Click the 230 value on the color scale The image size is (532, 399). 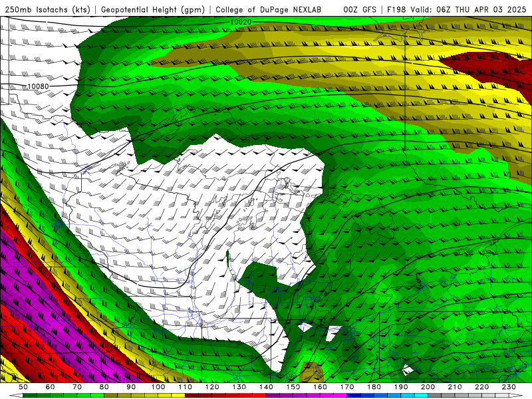(509, 387)
